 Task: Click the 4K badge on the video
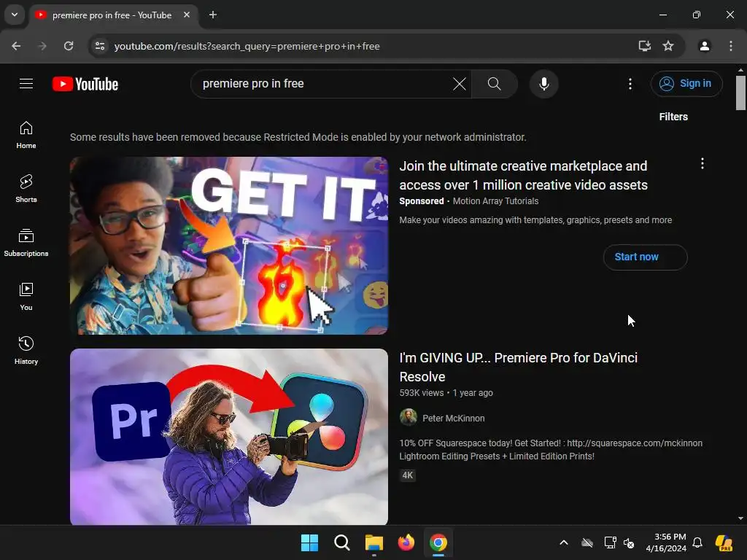click(x=407, y=475)
